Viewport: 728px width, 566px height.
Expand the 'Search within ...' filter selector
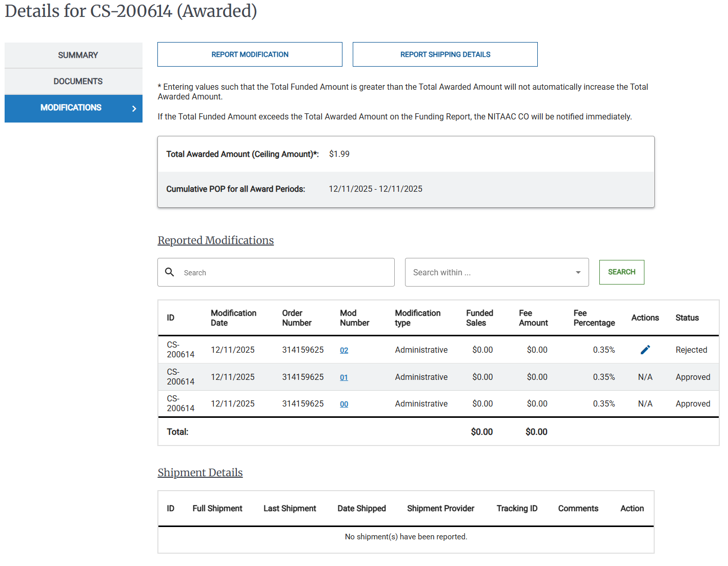[497, 272]
